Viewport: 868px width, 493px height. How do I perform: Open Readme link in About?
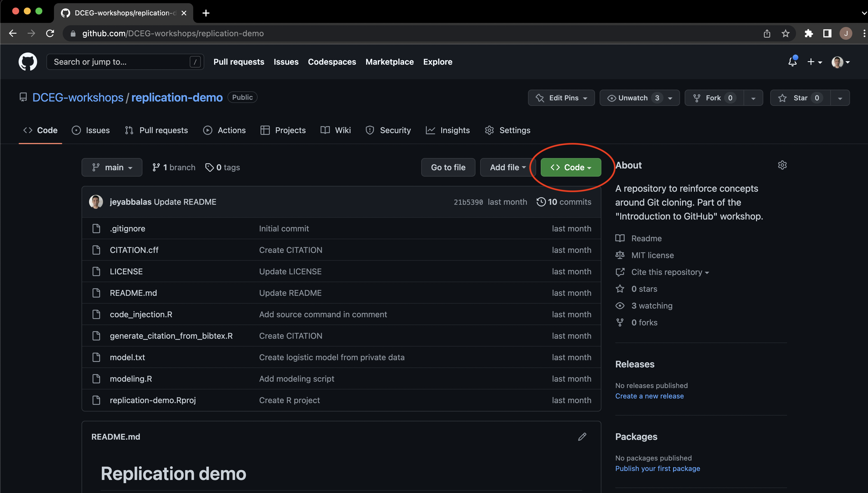(639, 238)
